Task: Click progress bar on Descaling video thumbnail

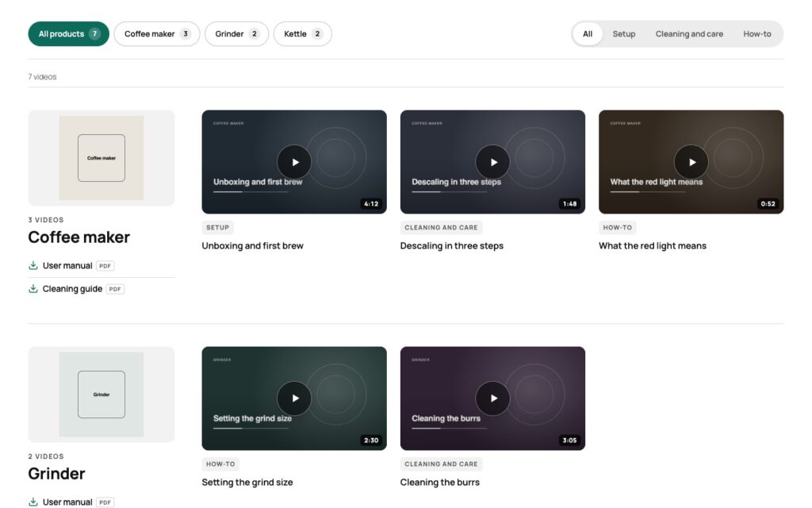Action: [x=450, y=192]
